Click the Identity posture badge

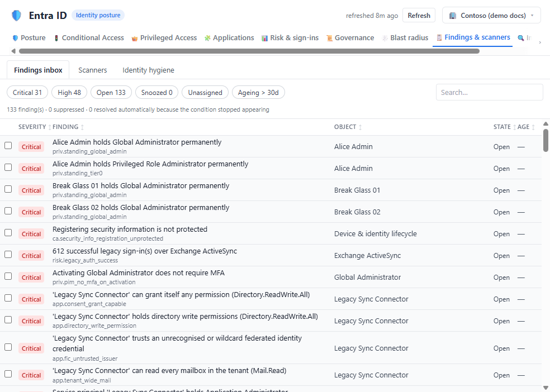(98, 16)
